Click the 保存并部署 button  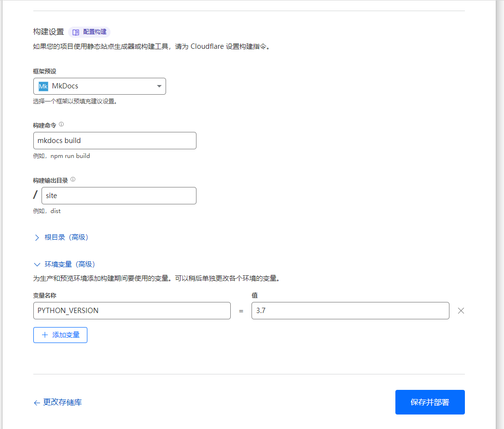[430, 402]
